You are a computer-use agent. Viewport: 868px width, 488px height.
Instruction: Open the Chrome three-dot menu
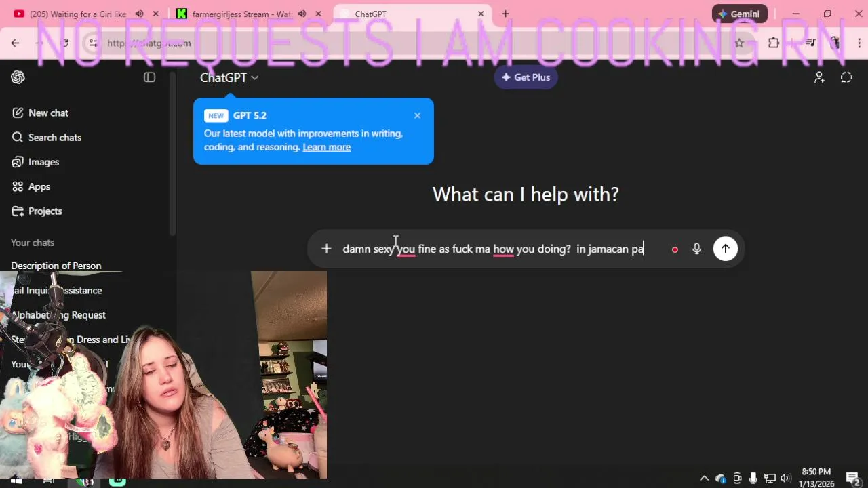pyautogui.click(x=858, y=43)
